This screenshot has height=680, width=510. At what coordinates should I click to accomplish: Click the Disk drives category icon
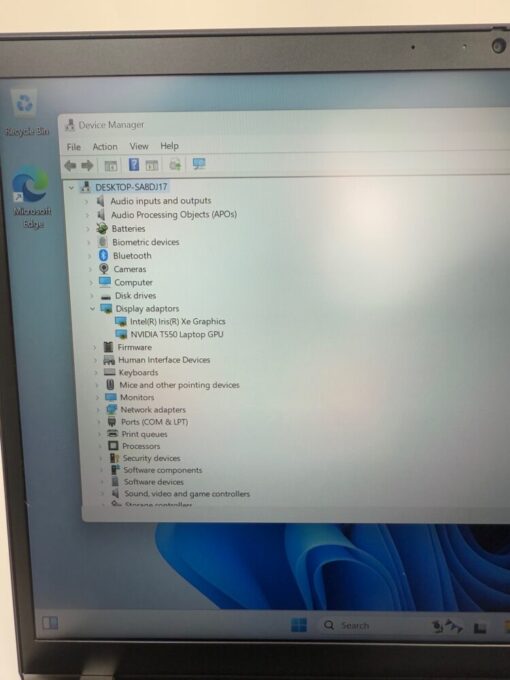[x=106, y=296]
